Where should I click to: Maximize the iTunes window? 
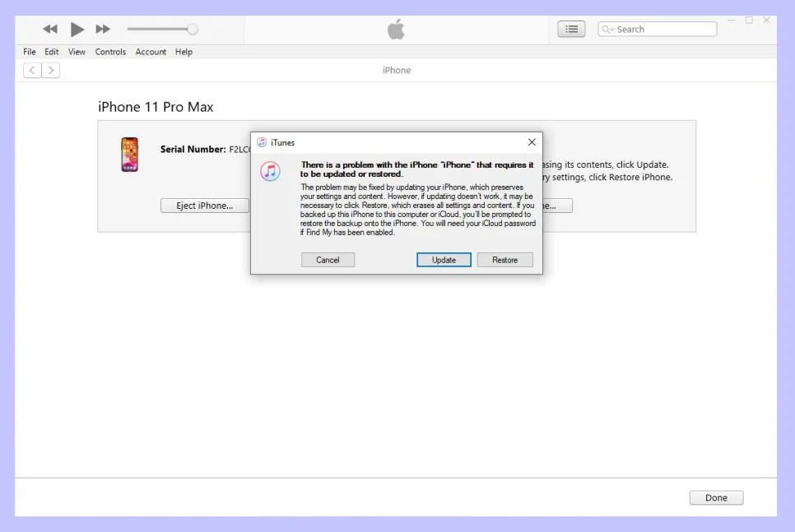pos(749,21)
